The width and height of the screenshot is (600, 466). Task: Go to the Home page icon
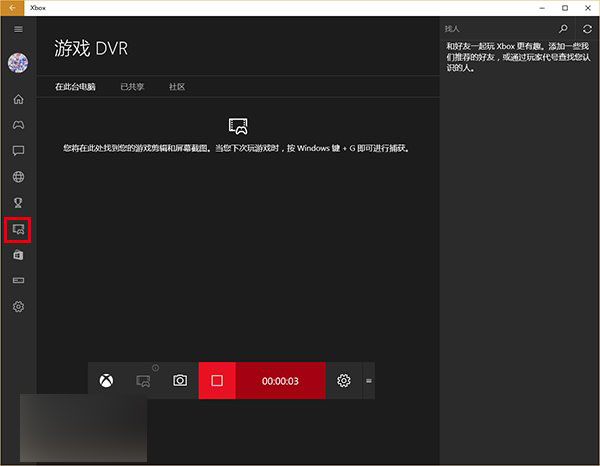pos(18,99)
